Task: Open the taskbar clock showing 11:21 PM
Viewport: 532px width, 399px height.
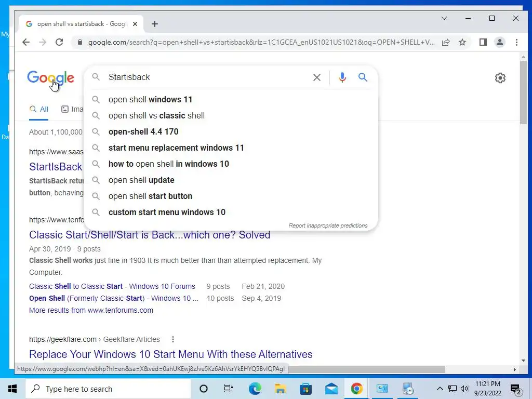Action: coord(487,389)
